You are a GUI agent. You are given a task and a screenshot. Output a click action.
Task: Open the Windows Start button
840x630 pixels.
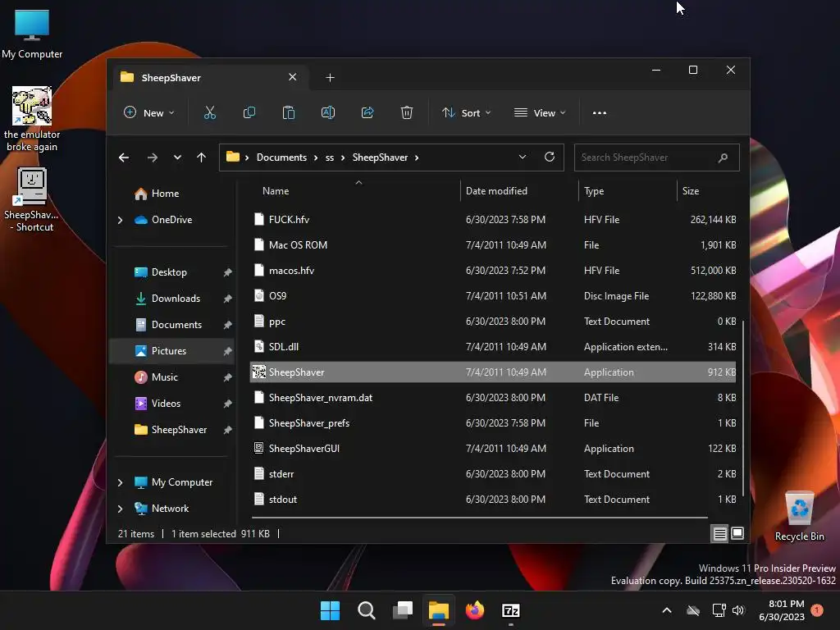(330, 610)
